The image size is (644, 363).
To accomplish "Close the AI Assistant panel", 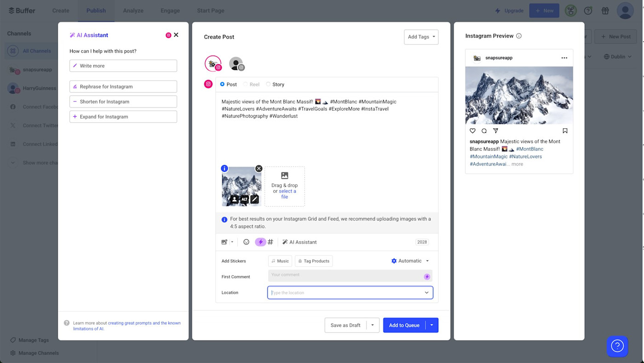I will 176,35.
